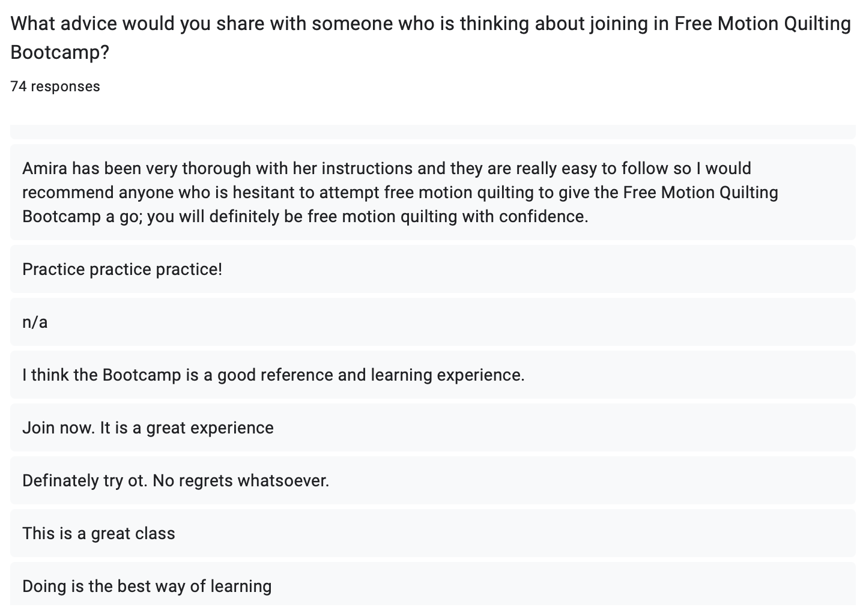Viewport: 866px width, 616px height.
Task: Click 'Free Motion Quilting' in the heading
Action: [763, 23]
